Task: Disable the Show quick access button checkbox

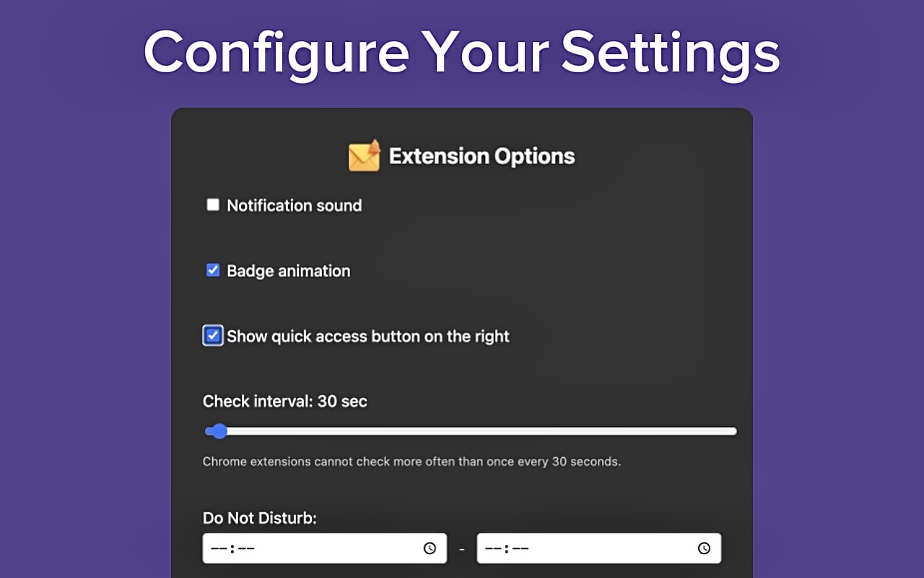Action: 213,336
